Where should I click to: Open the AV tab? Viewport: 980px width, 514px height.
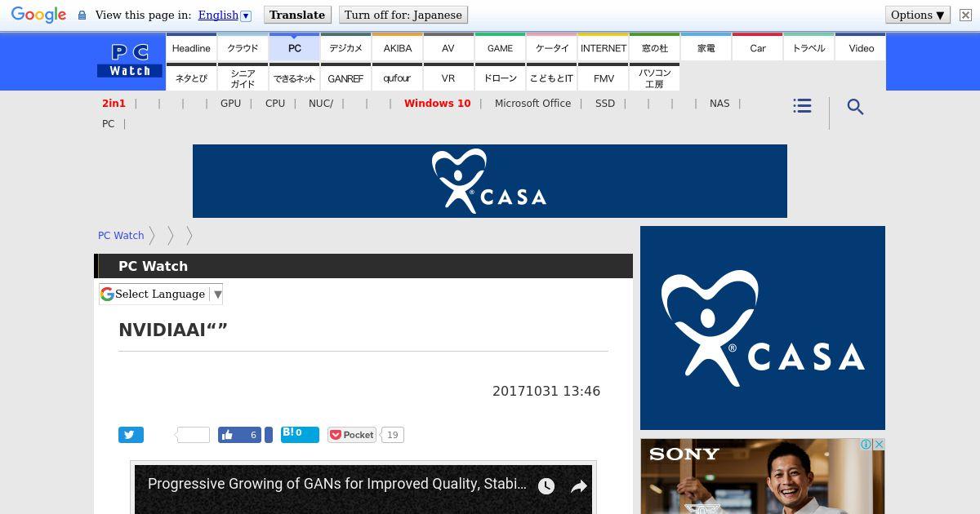(448, 47)
